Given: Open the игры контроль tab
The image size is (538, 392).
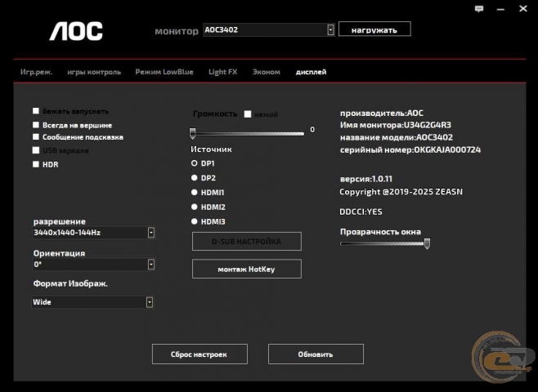Looking at the screenshot, I should coord(94,72).
